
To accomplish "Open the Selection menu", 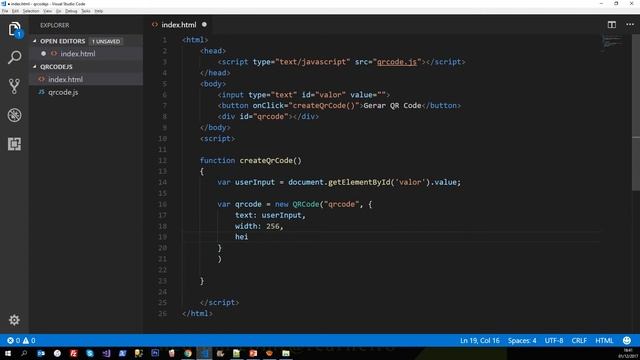I will pyautogui.click(x=31, y=11).
